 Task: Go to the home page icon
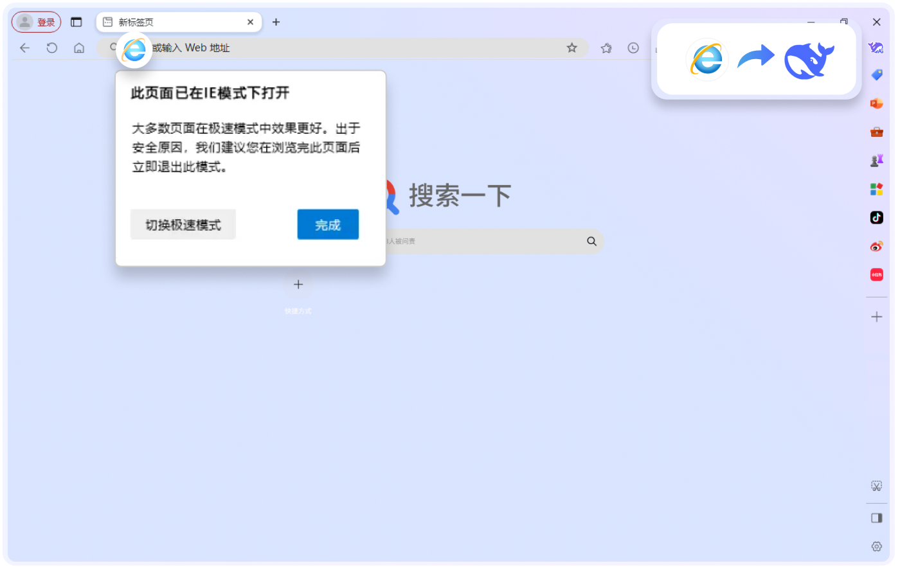point(79,48)
